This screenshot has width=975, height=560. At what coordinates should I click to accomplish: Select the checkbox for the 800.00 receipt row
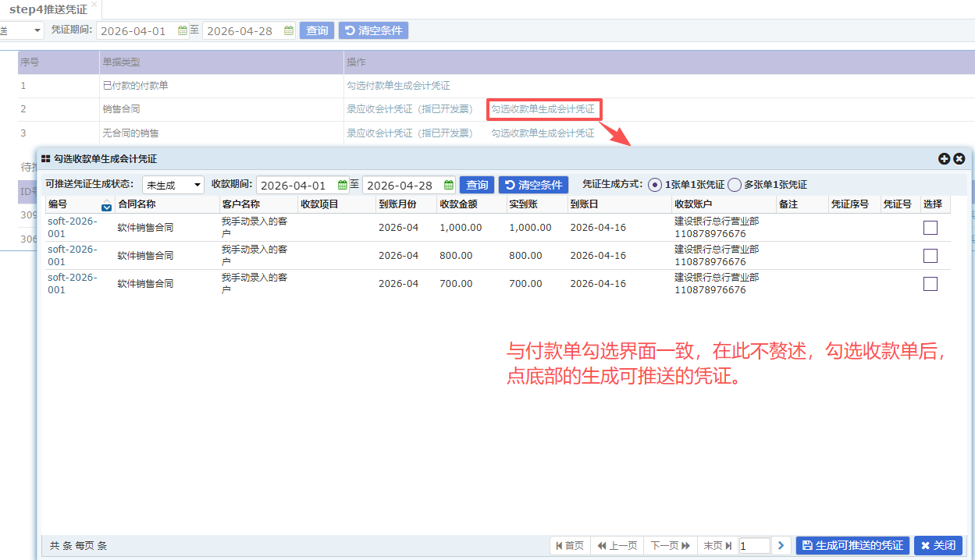pos(930,256)
